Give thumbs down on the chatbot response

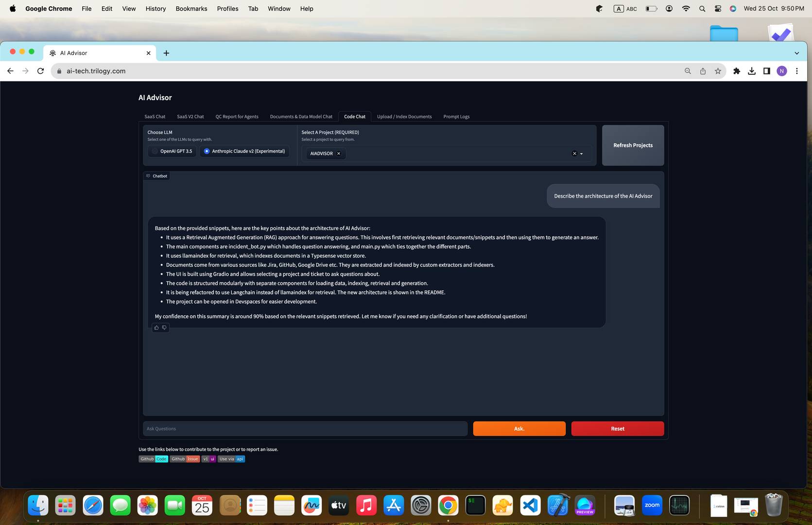pyautogui.click(x=164, y=328)
